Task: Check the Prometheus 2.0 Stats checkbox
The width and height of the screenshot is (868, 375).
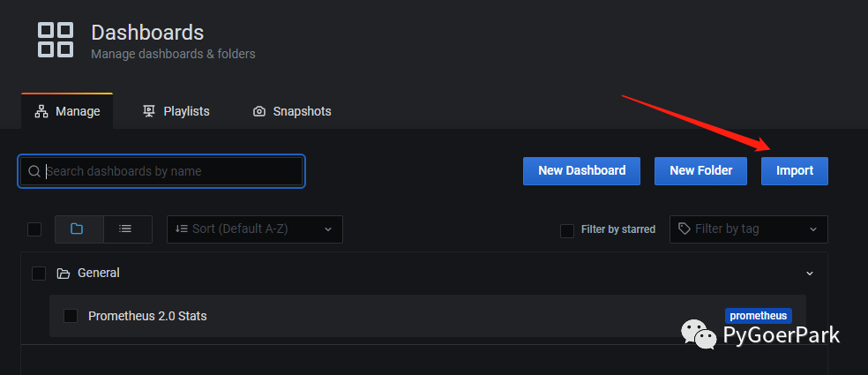Action: click(71, 316)
